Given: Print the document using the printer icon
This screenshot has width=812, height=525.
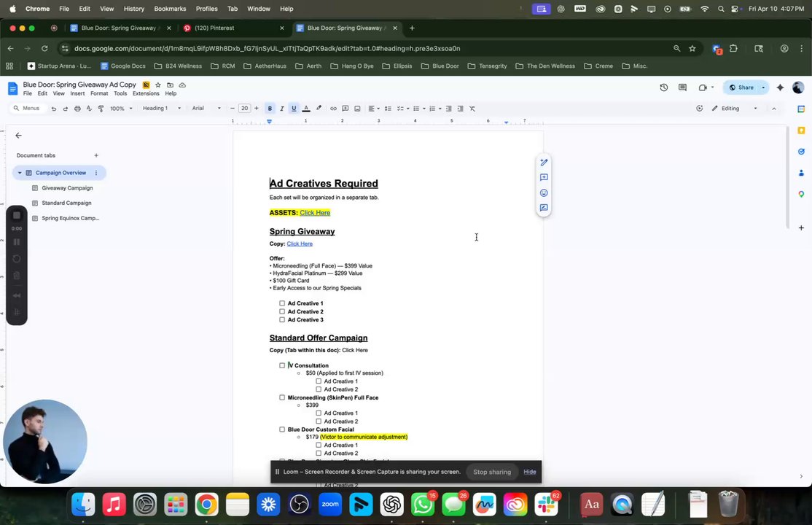Looking at the screenshot, I should point(77,109).
